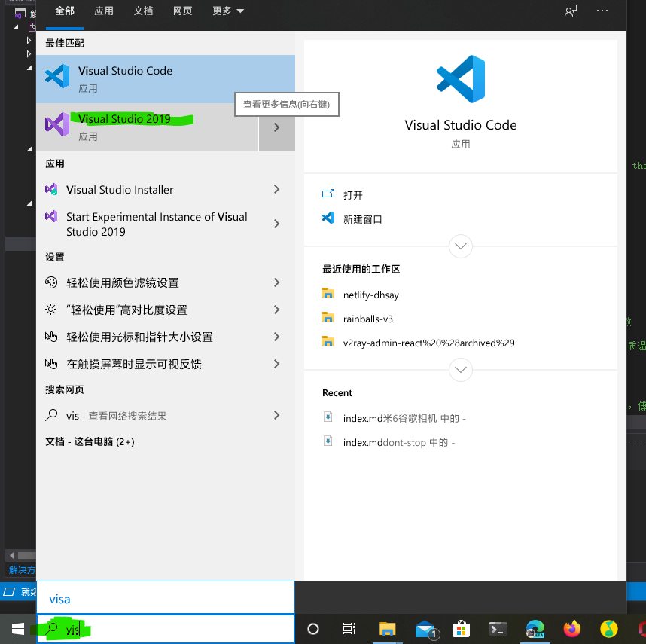Expand the 显示可视反馈 result chevron

point(277,364)
